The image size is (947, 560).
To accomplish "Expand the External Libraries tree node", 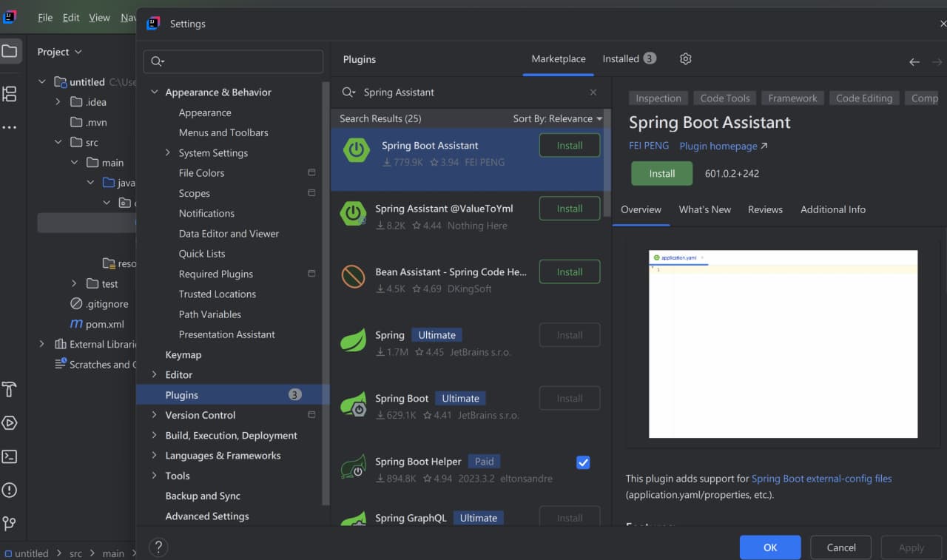I will pos(42,344).
